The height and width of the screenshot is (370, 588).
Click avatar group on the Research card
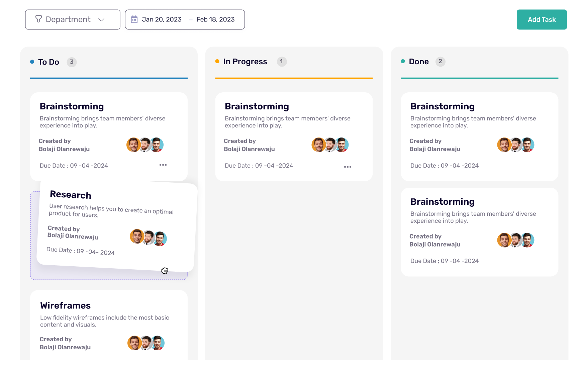click(x=148, y=238)
